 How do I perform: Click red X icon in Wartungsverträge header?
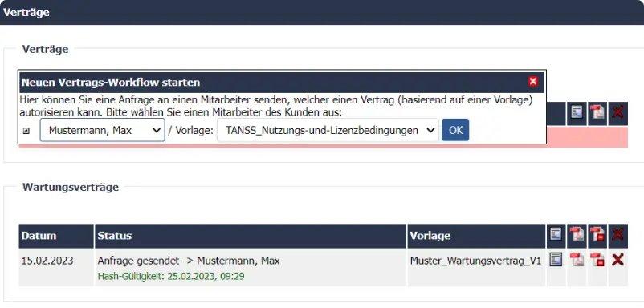coord(618,234)
